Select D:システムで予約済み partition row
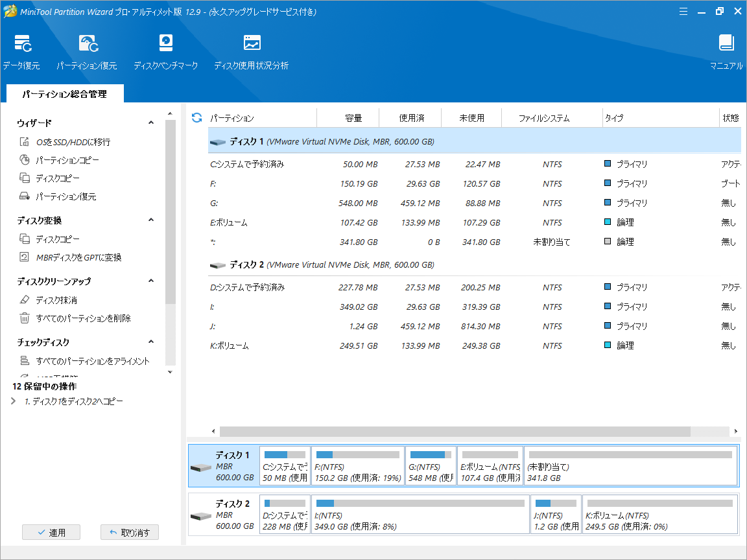Image resolution: width=747 pixels, height=560 pixels. 475,288
